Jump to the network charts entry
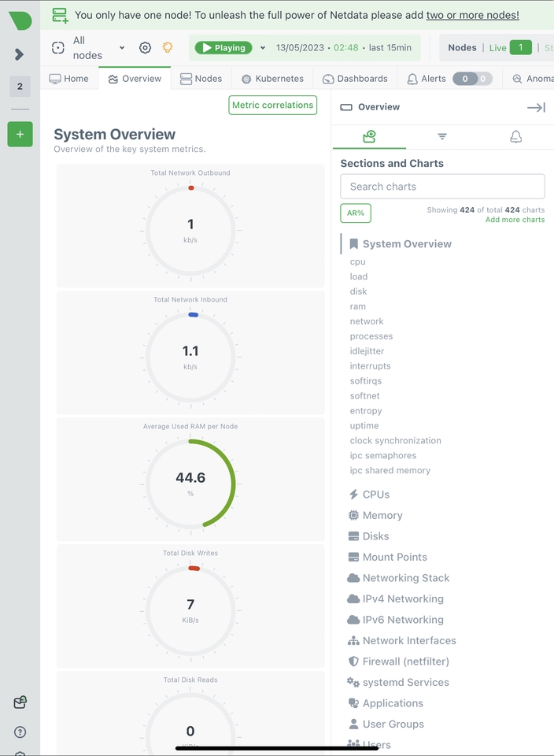The image size is (554, 756). (x=367, y=321)
